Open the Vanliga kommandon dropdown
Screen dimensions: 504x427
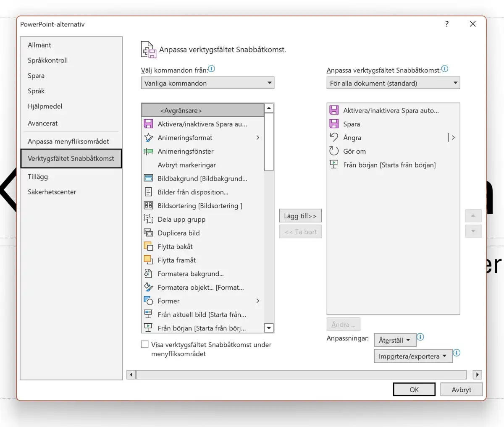click(207, 83)
